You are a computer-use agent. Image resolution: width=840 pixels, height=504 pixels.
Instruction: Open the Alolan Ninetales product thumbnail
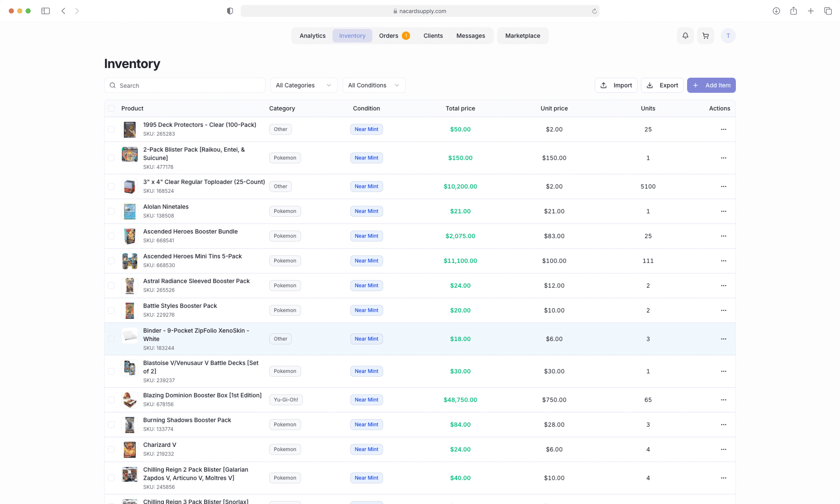(130, 211)
